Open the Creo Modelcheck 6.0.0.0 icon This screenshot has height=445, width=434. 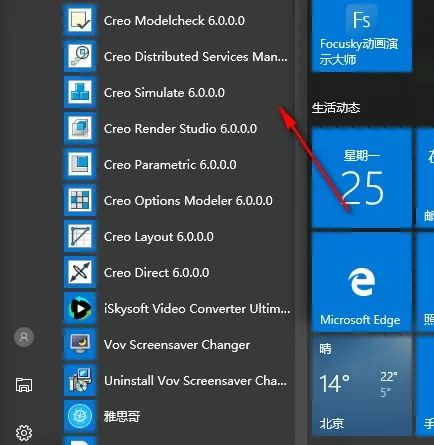(x=80, y=20)
